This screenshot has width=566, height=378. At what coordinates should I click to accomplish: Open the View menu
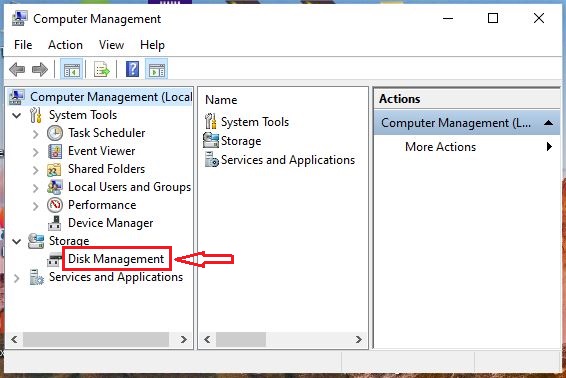[x=111, y=45]
